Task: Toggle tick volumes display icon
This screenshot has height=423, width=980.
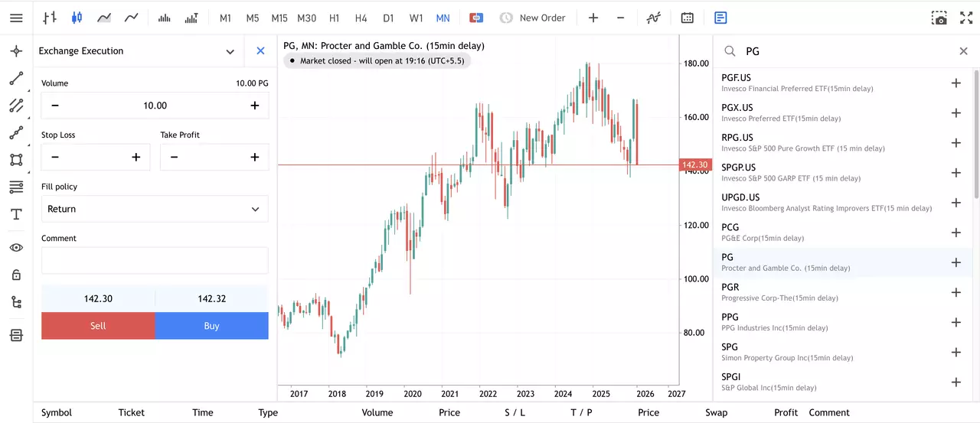Action: [x=164, y=18]
